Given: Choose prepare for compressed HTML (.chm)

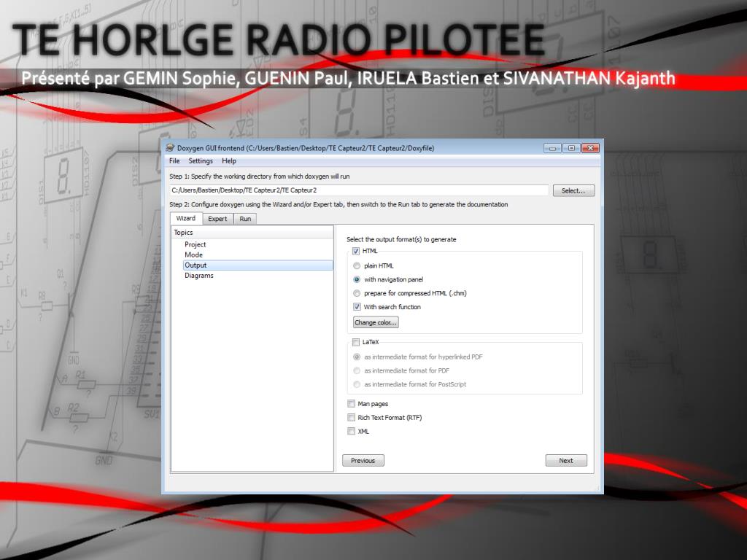Looking at the screenshot, I should click(356, 293).
